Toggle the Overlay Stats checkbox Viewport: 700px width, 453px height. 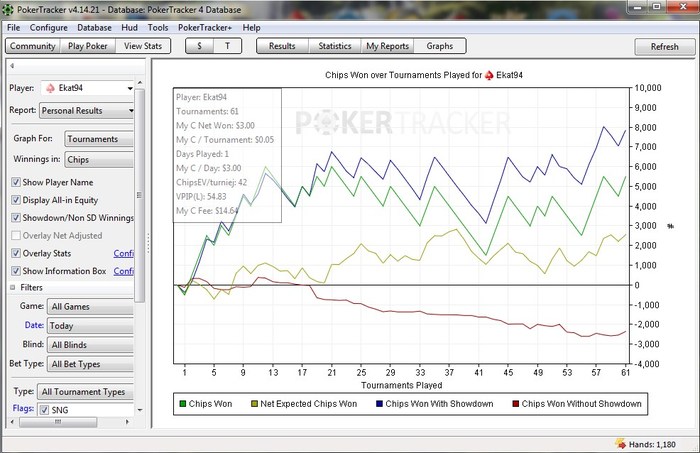[x=16, y=253]
